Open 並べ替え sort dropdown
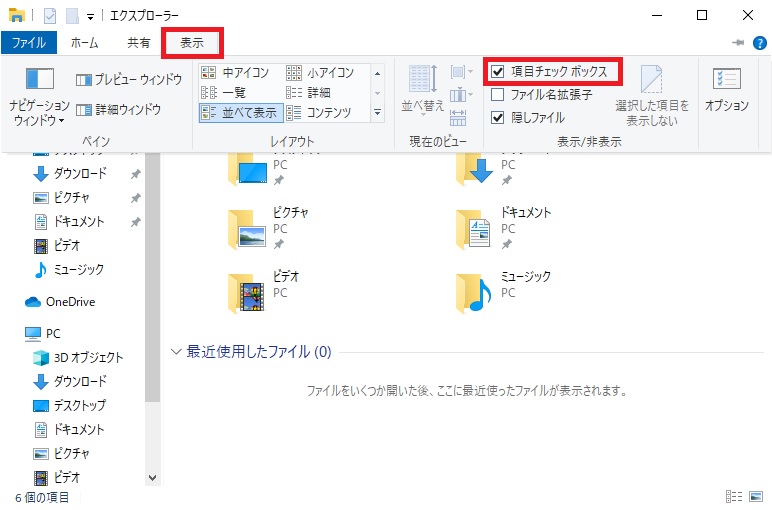 pyautogui.click(x=423, y=91)
